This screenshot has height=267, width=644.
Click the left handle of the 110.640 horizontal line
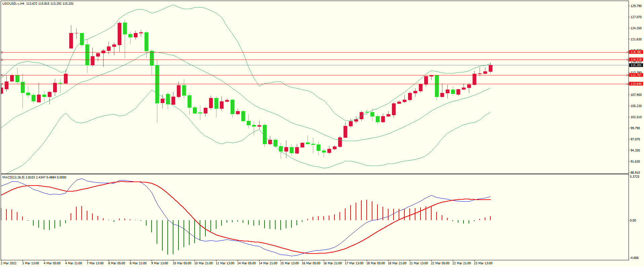(x=2, y=84)
